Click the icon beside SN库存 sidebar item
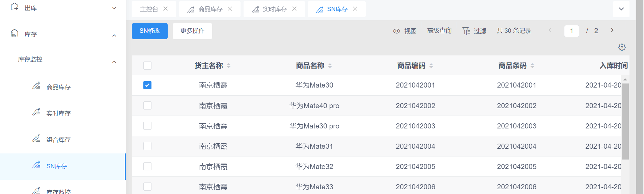This screenshot has width=644, height=194. point(36,165)
